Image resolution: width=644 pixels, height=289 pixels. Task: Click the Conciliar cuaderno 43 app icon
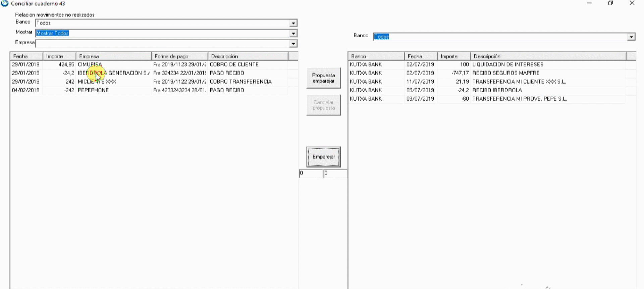(5, 4)
